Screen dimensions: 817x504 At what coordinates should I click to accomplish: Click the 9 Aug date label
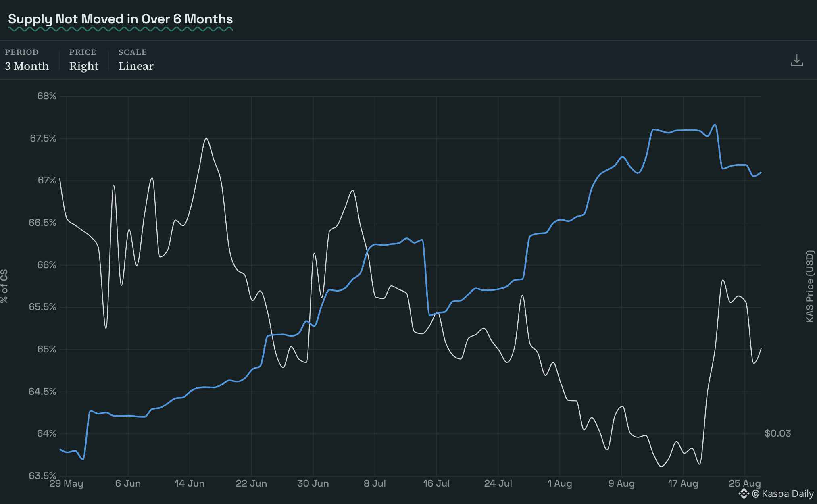tap(621, 483)
